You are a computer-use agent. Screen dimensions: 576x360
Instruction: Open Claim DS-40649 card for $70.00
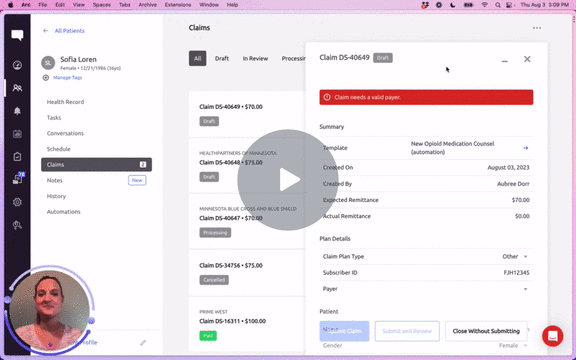pyautogui.click(x=247, y=114)
